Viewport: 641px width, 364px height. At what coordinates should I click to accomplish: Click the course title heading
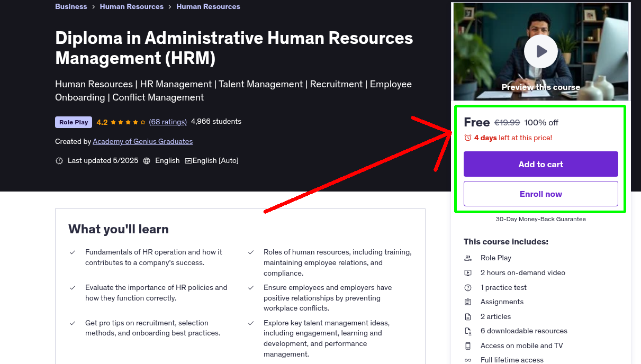[234, 48]
